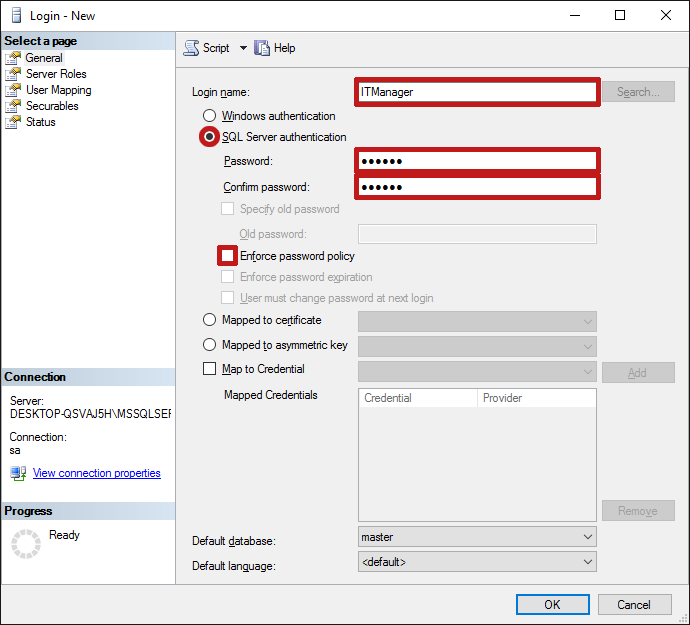Switch to the Status page

[x=41, y=122]
